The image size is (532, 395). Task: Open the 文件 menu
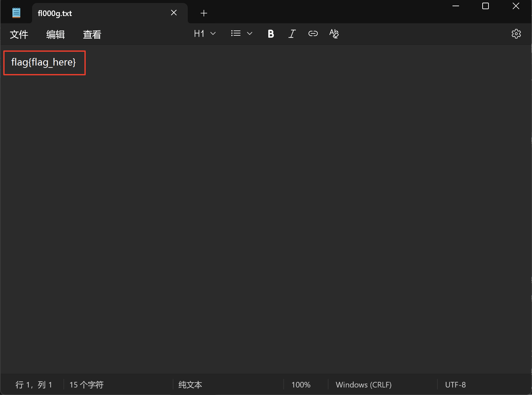coord(19,34)
